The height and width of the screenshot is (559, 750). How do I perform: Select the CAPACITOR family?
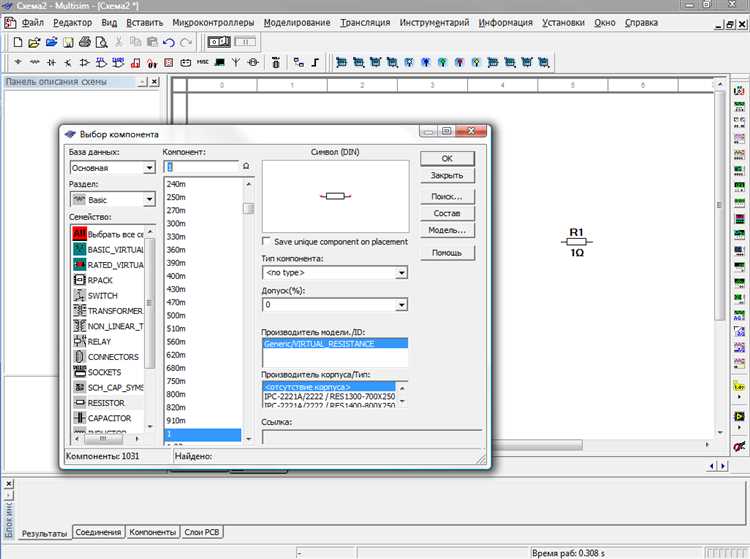coord(108,418)
